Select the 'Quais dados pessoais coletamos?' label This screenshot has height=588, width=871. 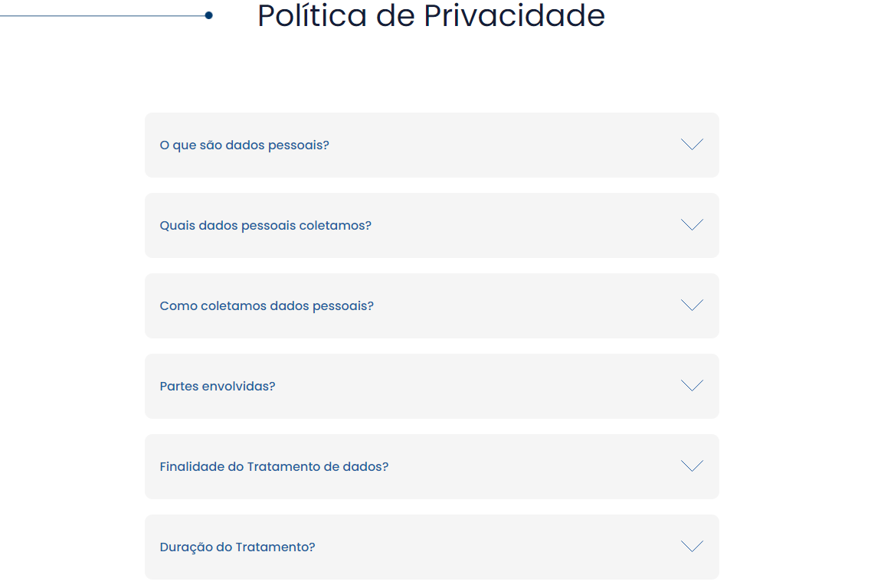[x=265, y=226]
